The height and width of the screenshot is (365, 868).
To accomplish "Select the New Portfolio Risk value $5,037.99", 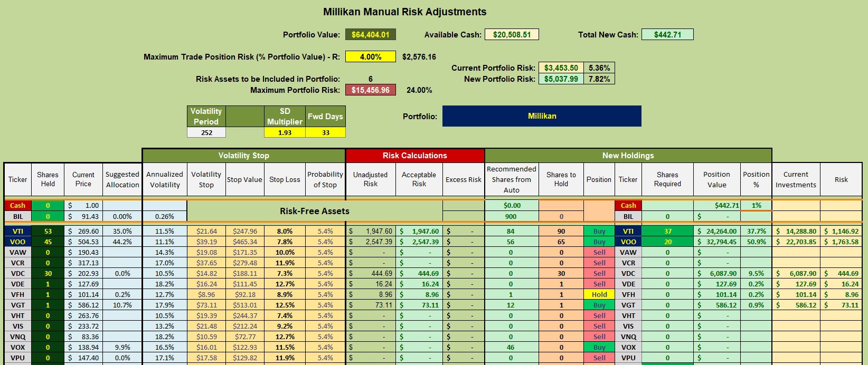I will click(561, 79).
